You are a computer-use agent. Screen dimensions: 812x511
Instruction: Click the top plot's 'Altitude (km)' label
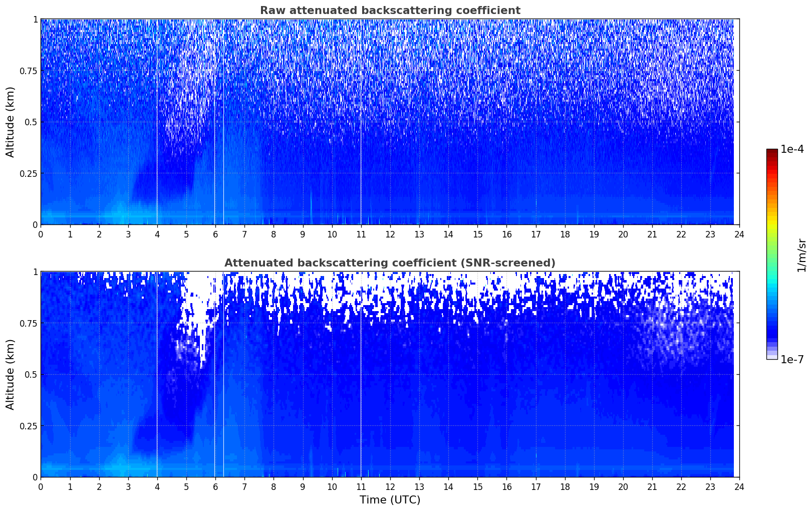coord(11,122)
